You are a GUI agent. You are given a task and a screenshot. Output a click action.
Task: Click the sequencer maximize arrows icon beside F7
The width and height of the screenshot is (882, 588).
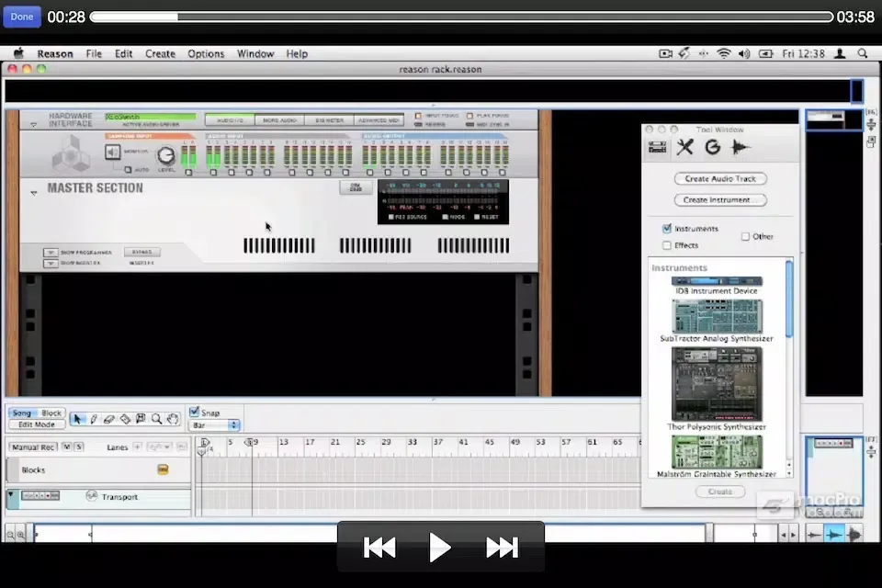click(x=871, y=451)
